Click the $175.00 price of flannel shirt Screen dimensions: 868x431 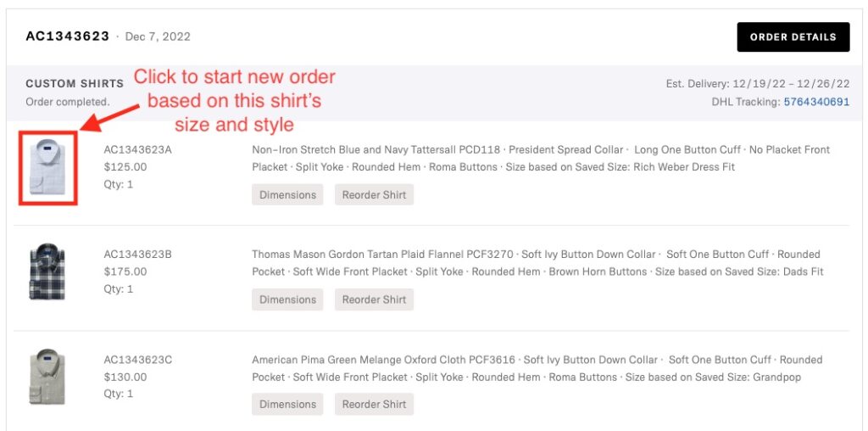[x=125, y=271]
